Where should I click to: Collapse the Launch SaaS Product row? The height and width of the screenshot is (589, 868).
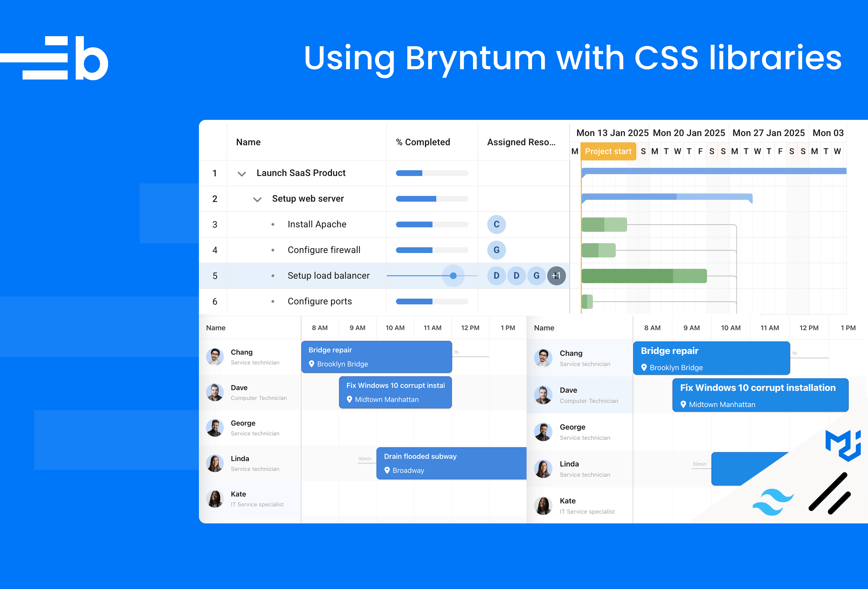[x=242, y=174]
